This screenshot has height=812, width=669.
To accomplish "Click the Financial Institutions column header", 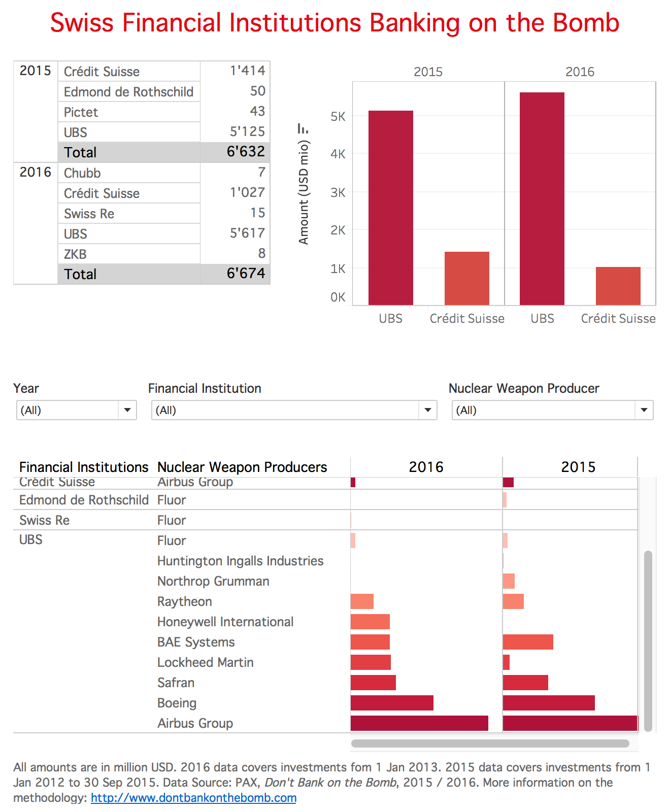I will (x=84, y=467).
